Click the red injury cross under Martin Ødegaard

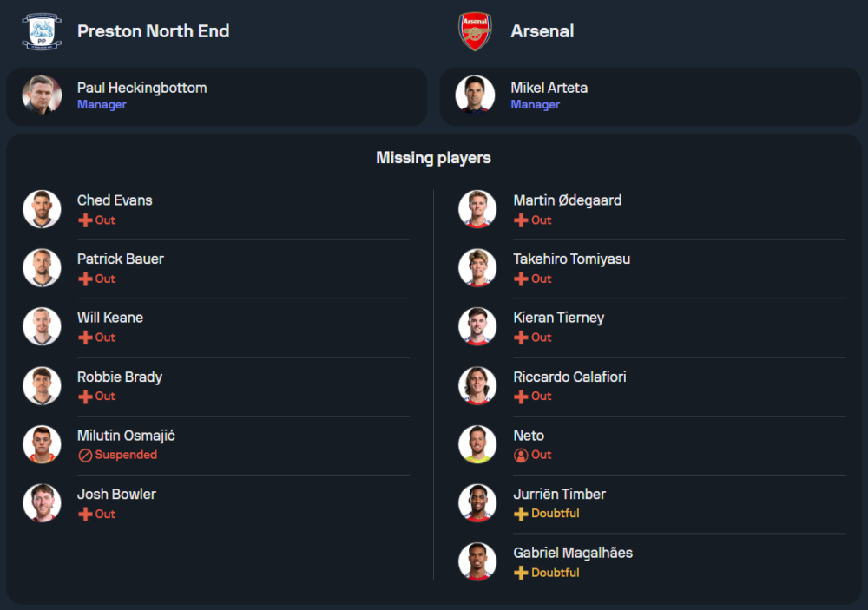pyautogui.click(x=521, y=220)
